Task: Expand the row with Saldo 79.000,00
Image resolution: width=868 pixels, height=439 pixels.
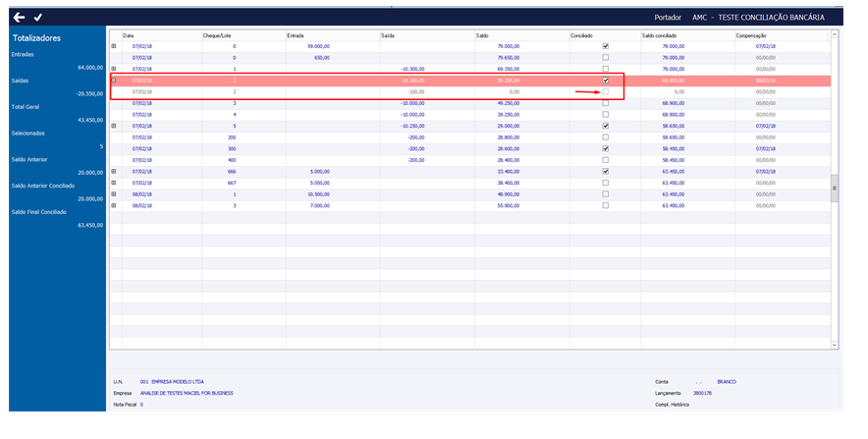Action: (114, 46)
